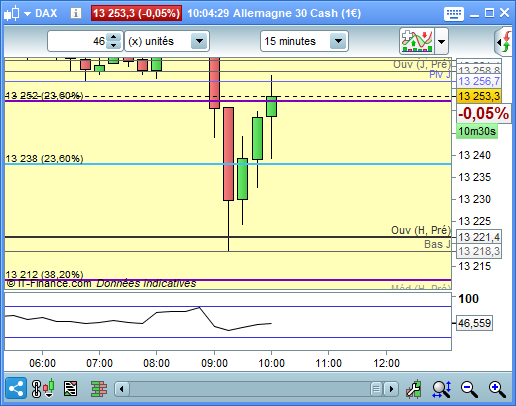Click the horizontal scrollbar left arrow
The image size is (516, 406).
[x=122, y=389]
